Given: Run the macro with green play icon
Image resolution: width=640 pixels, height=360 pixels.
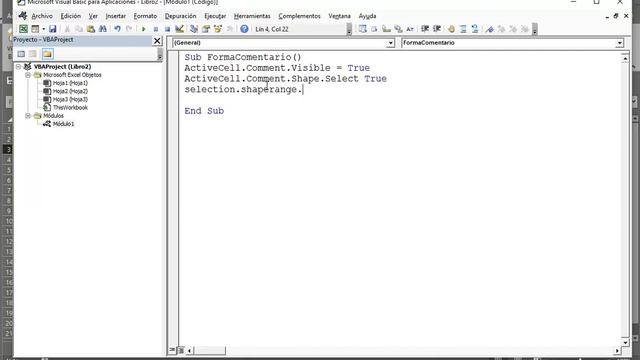Looking at the screenshot, I should coord(143,29).
